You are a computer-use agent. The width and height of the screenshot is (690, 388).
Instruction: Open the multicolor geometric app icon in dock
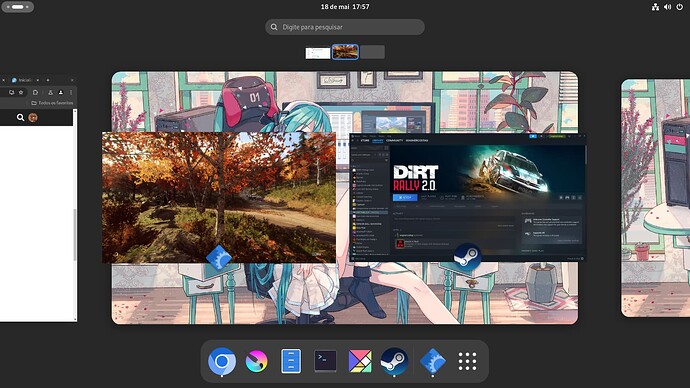pos(360,361)
